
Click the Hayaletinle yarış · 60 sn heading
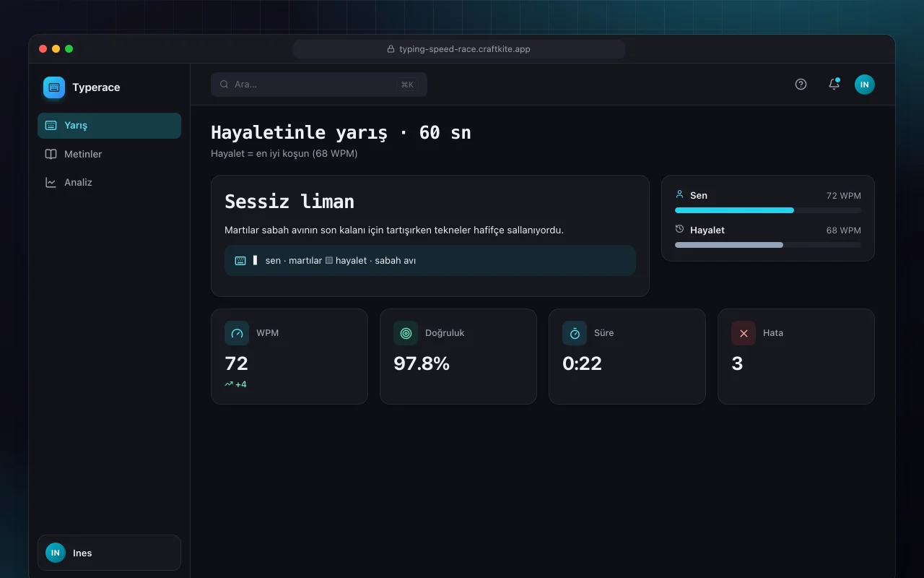341,133
